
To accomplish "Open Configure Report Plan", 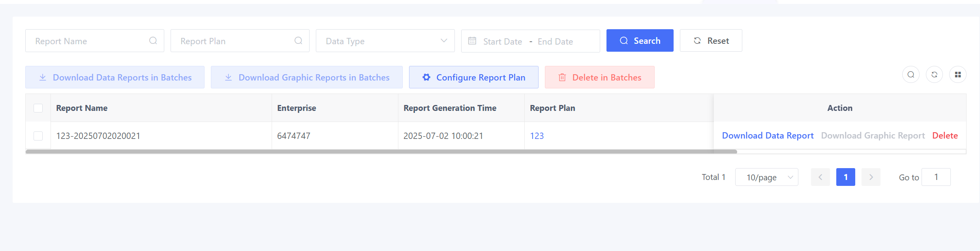I will point(473,77).
